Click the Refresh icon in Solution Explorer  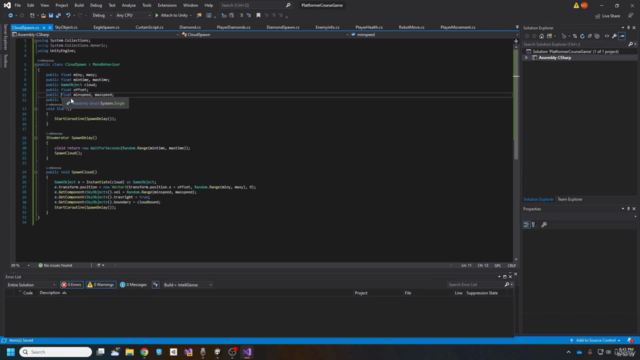pos(582,36)
